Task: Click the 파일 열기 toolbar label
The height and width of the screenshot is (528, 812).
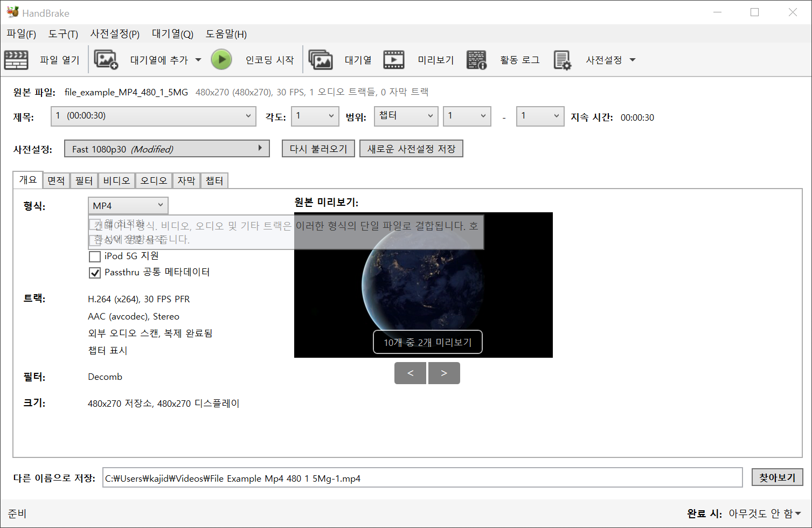Action: [x=60, y=60]
